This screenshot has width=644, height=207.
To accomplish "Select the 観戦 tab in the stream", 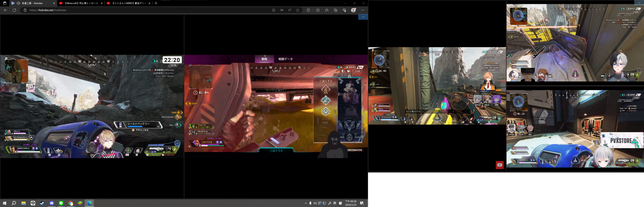I will pos(264,59).
